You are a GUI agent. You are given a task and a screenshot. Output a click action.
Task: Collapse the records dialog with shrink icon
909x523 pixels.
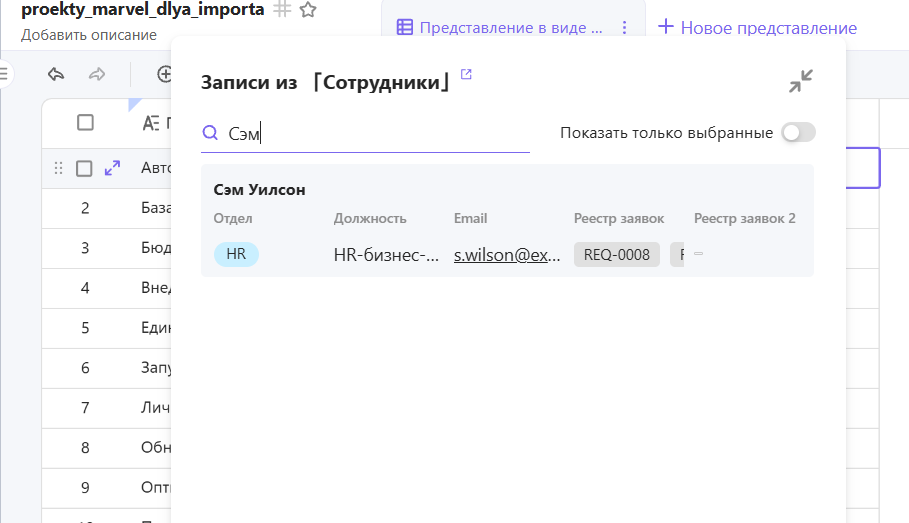click(x=801, y=81)
